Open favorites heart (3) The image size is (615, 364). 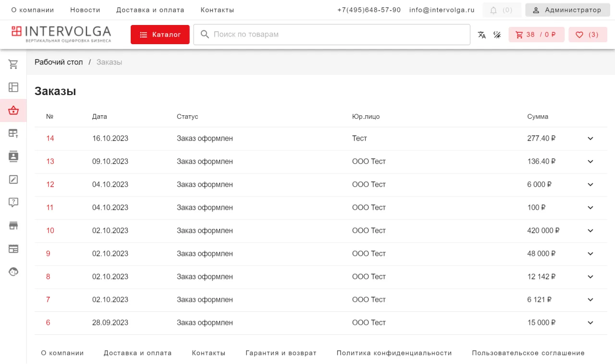tap(588, 35)
